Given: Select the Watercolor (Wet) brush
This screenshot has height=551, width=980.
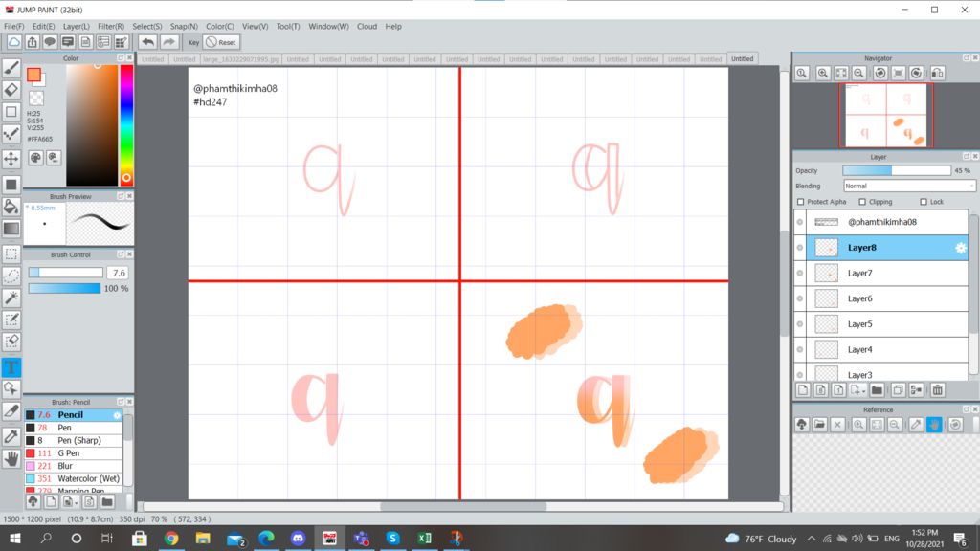Looking at the screenshot, I should [x=73, y=478].
